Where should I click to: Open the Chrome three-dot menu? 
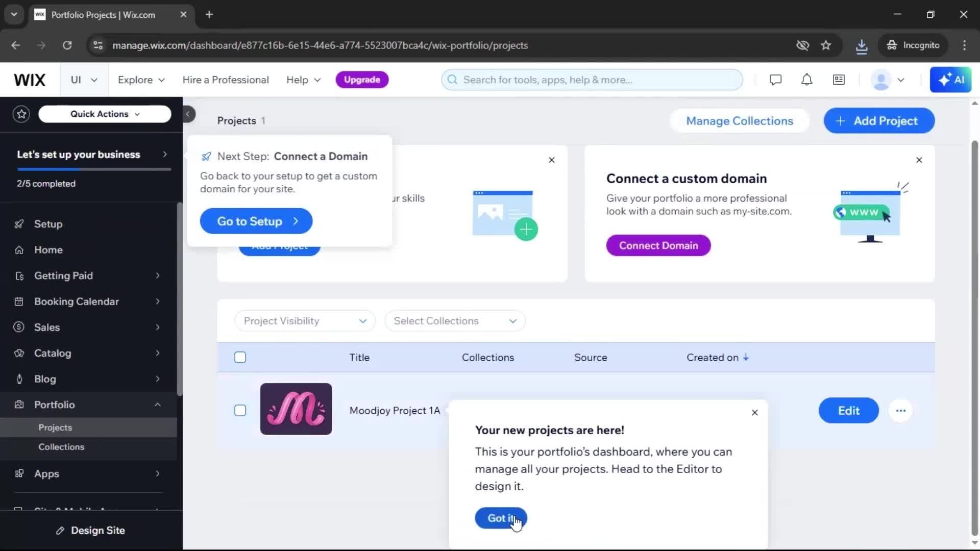964,45
